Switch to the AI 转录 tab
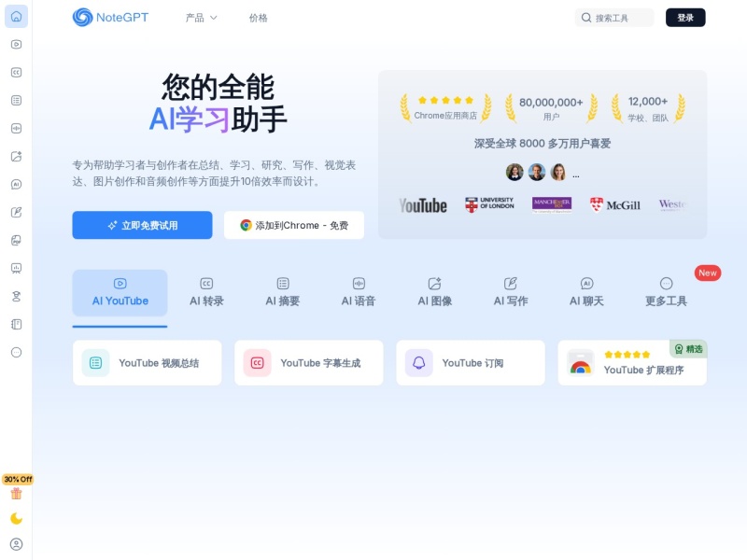Viewport: 747px width, 560px height. pyautogui.click(x=205, y=293)
